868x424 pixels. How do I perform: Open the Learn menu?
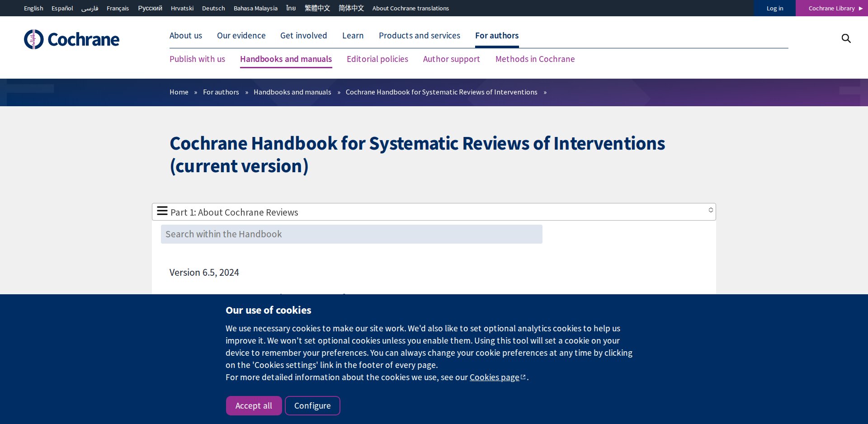[353, 35]
